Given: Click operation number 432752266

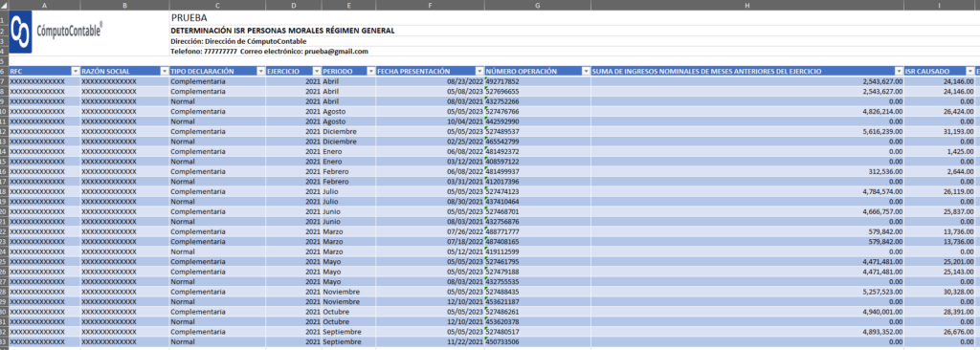Looking at the screenshot, I should point(501,101).
